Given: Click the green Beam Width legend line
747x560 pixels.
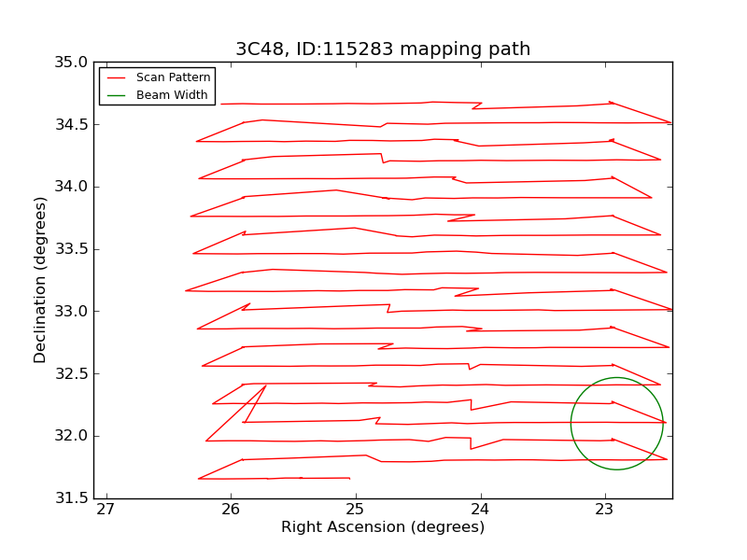Looking at the screenshot, I should [116, 96].
